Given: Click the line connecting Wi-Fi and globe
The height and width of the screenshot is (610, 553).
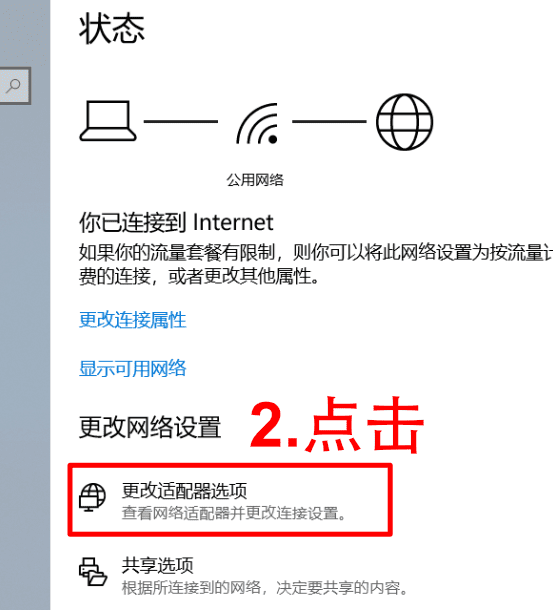Looking at the screenshot, I should coord(329,121).
